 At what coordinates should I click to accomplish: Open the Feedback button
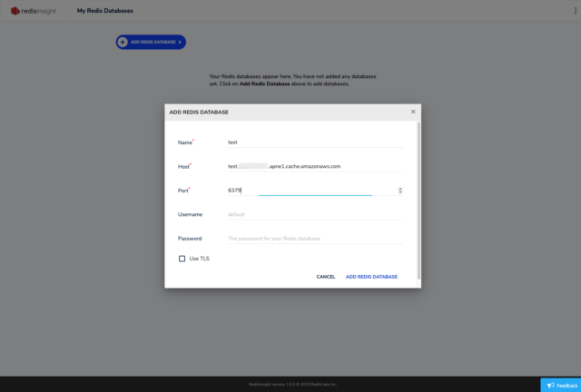point(561,386)
